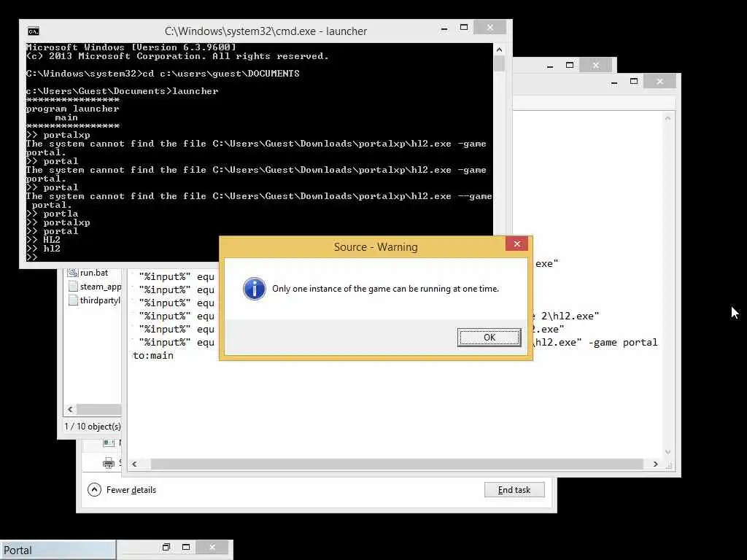Click the "to:main" line in editor
Viewport: 747px width, 560px height.
coord(153,356)
